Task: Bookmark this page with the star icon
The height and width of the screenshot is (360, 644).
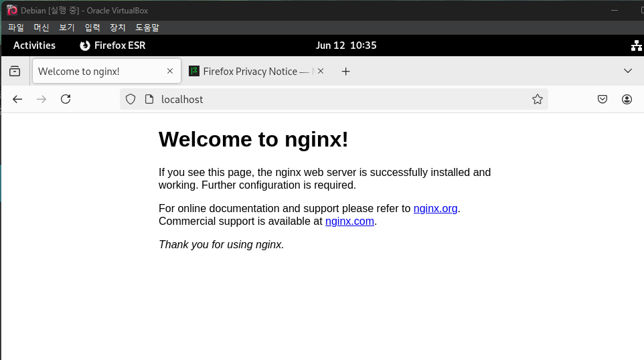Action: tap(537, 99)
